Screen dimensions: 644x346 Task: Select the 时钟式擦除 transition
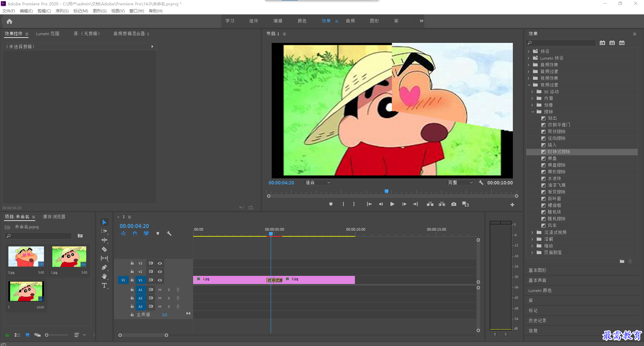click(582, 152)
